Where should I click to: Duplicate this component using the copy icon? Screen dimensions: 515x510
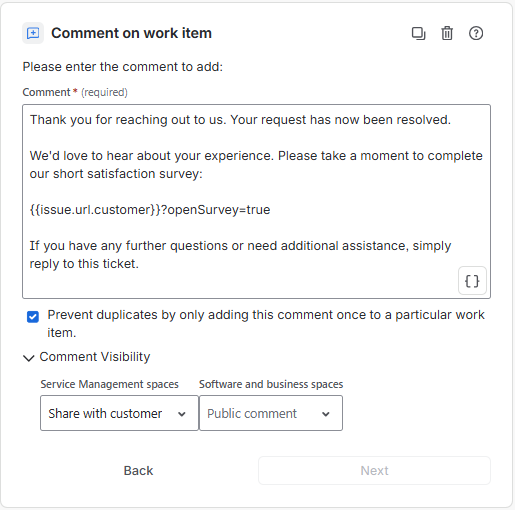[x=418, y=33]
